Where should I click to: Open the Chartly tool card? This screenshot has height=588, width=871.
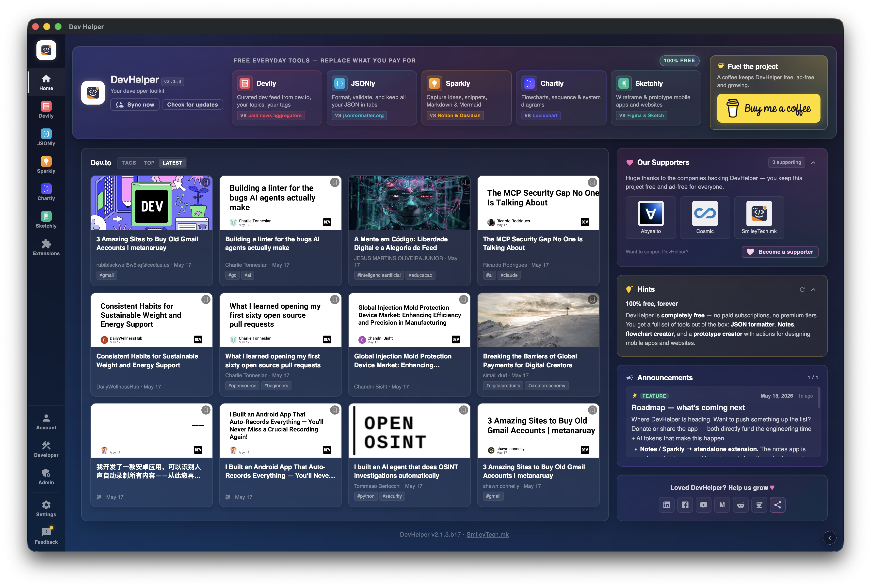pyautogui.click(x=561, y=98)
